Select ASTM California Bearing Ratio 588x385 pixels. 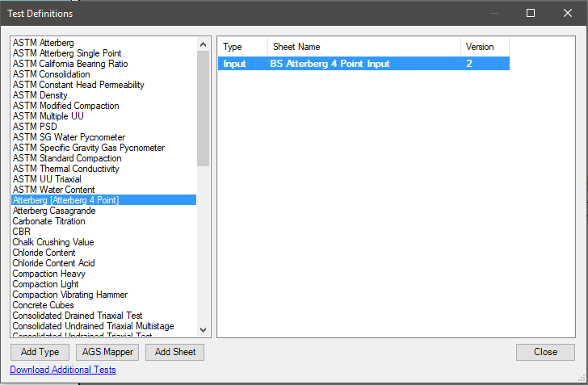pos(103,64)
